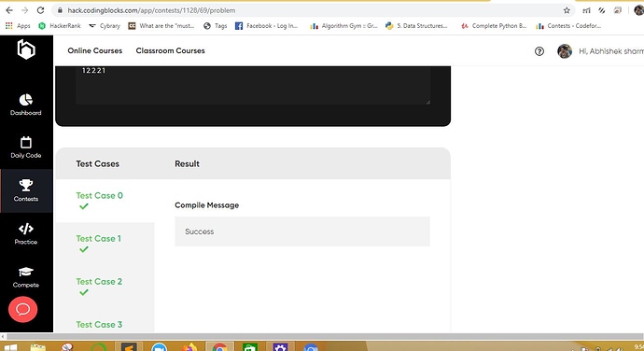Click the 'Compile Message' label
This screenshot has width=644, height=351.
206,205
